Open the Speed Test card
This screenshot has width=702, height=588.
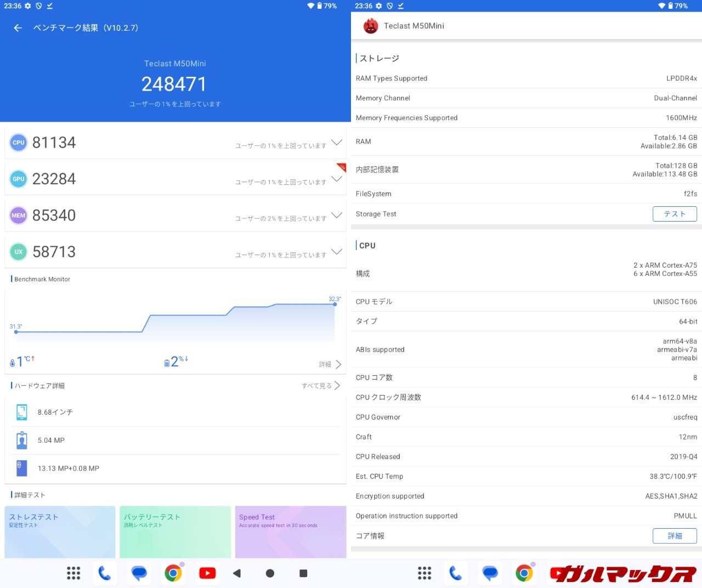pyautogui.click(x=291, y=531)
